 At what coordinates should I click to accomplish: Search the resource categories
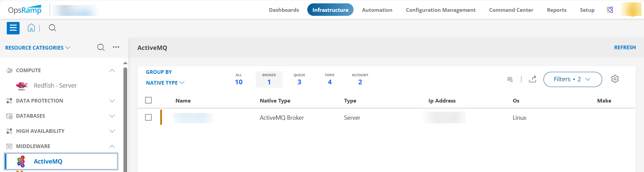pyautogui.click(x=101, y=47)
